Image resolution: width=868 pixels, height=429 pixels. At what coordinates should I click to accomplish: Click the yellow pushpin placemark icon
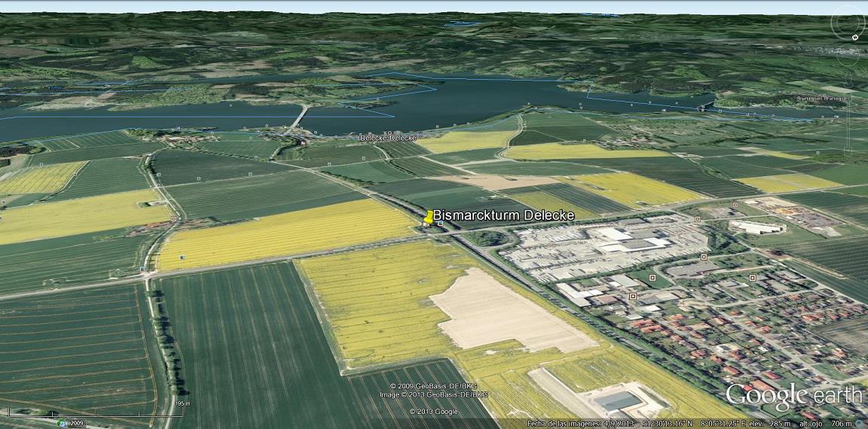pyautogui.click(x=428, y=218)
